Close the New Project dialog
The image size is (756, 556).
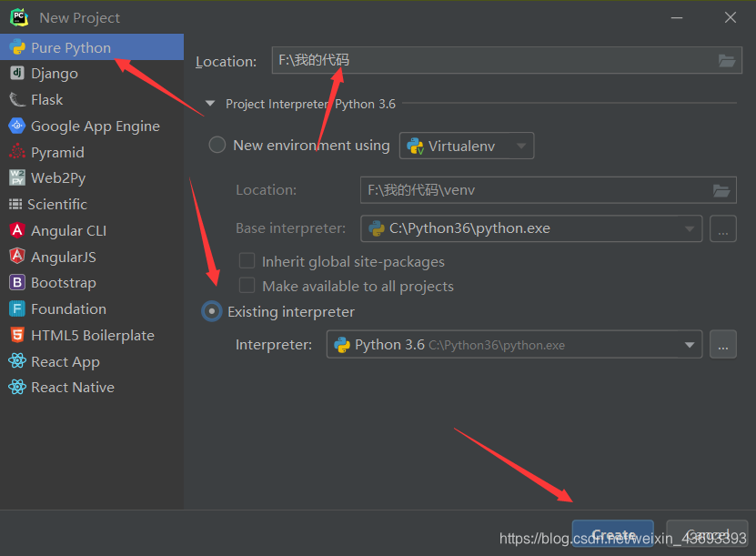[731, 17]
